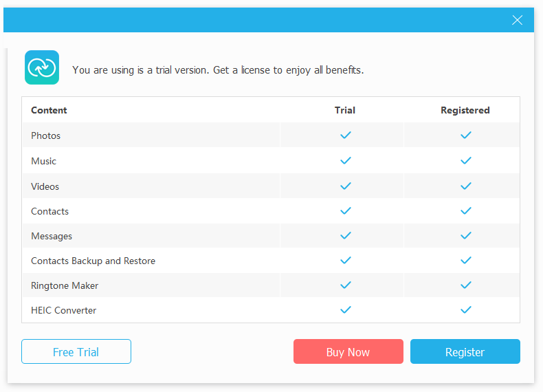This screenshot has width=543, height=392.
Task: Click the Registered column header
Action: 465,110
